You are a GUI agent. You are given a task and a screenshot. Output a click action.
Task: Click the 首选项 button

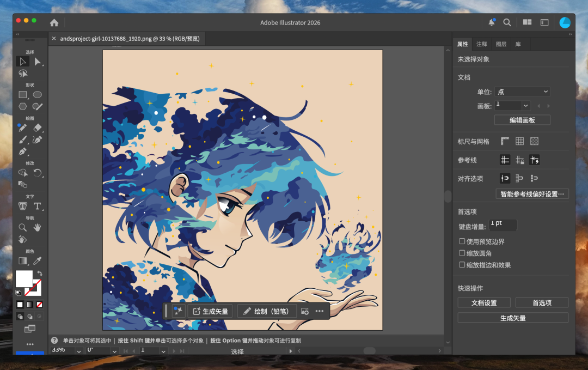542,302
